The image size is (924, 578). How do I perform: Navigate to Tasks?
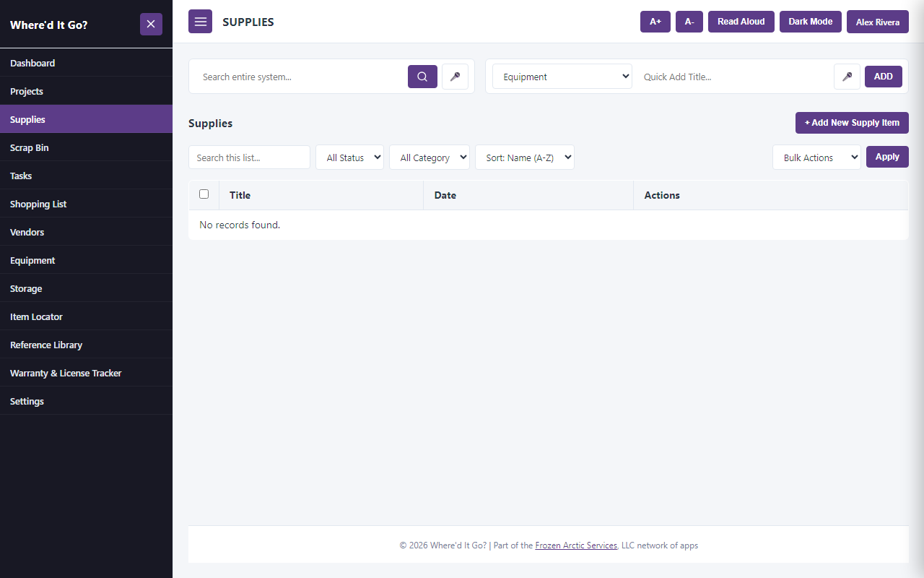click(86, 176)
